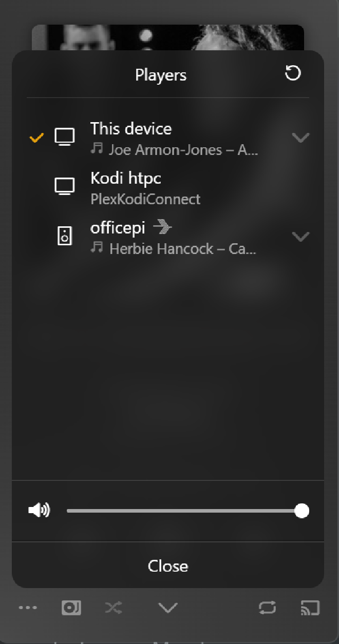Select officepi as the active player
339x644 pixels.
[117, 227]
